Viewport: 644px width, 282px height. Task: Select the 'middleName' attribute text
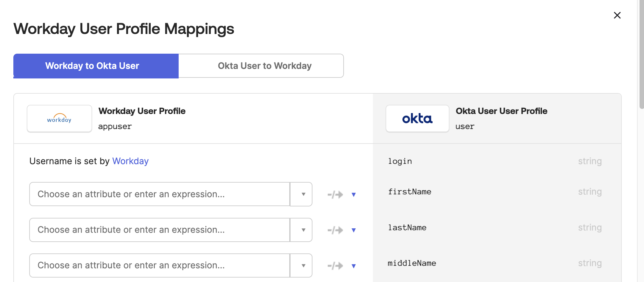[412, 263]
